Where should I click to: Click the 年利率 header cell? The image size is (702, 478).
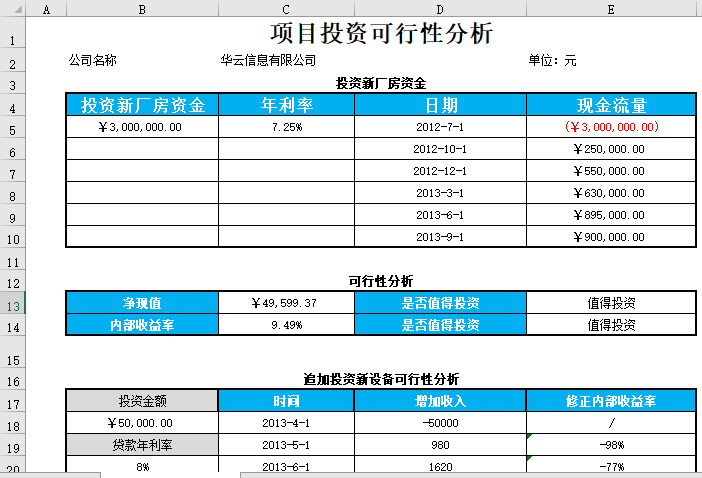[287, 105]
